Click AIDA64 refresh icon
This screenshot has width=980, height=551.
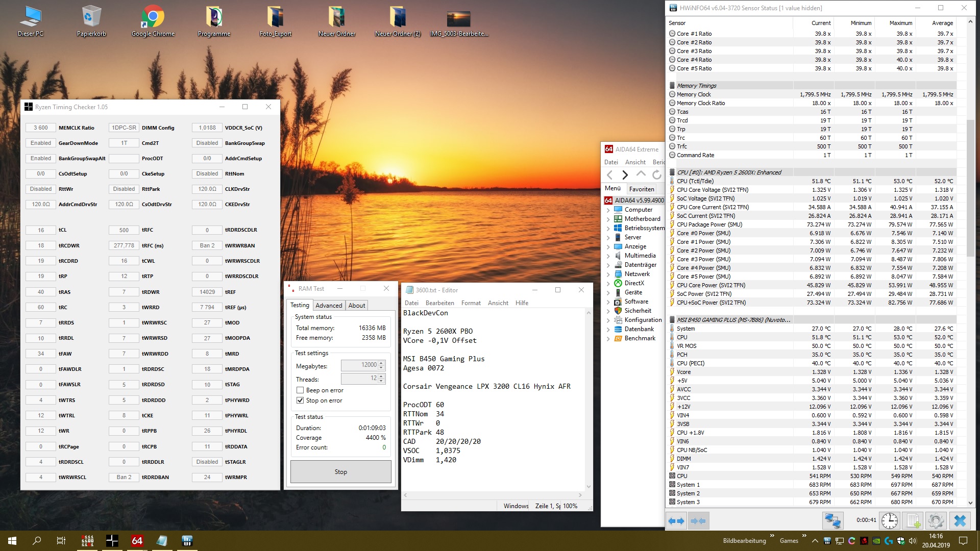656,175
